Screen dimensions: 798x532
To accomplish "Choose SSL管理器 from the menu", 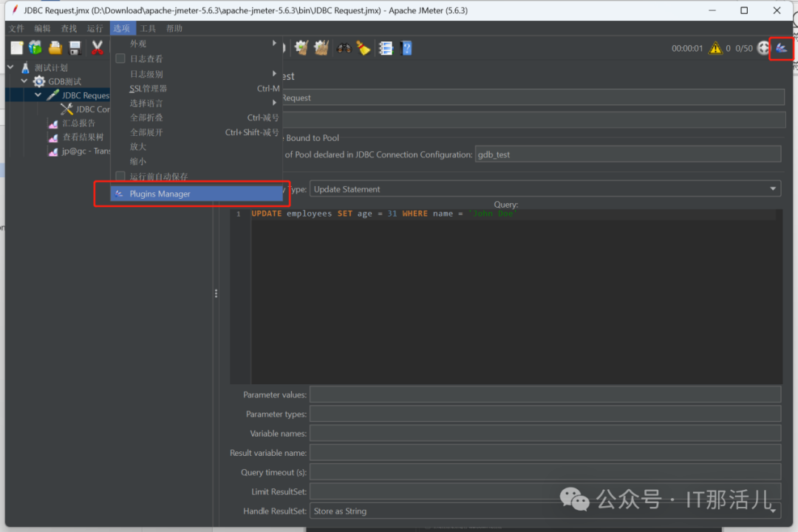I will coord(196,89).
